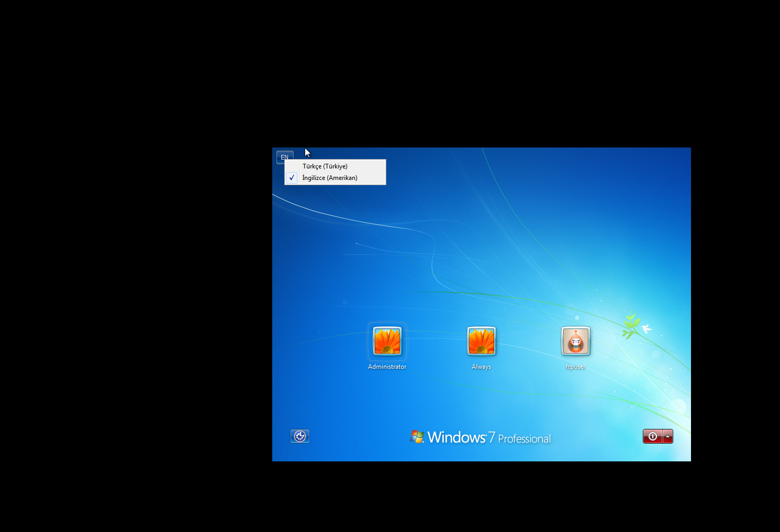Select the Always user account picture
This screenshot has width=780, height=532.
pyautogui.click(x=482, y=341)
